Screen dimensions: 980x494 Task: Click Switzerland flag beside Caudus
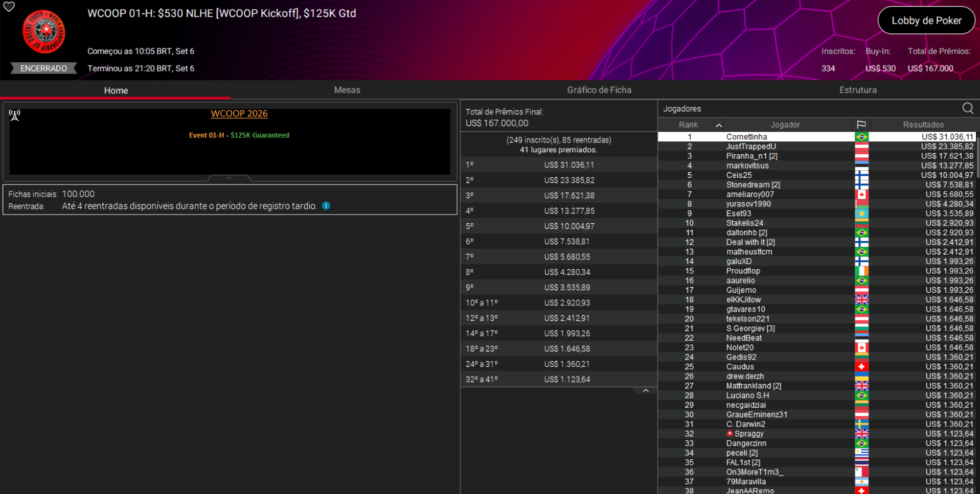point(861,367)
